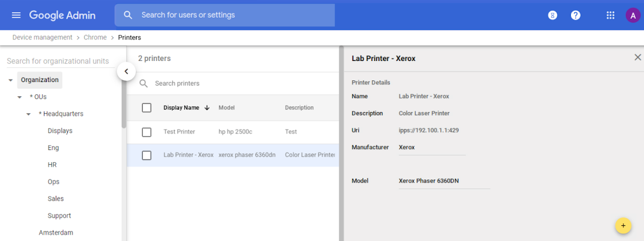Screen dimensions: 644x241
Task: Click the yellow add printer plus button
Action: pos(623,225)
